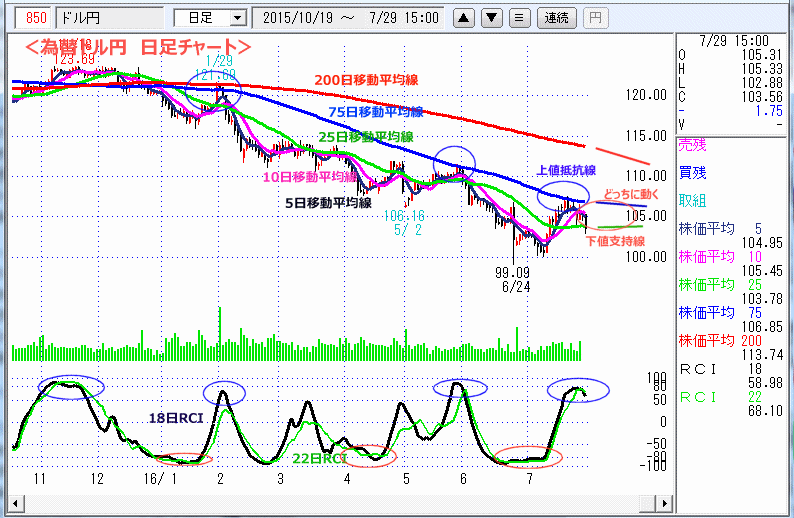Click the up triangle button in toolbar

[x=465, y=18]
